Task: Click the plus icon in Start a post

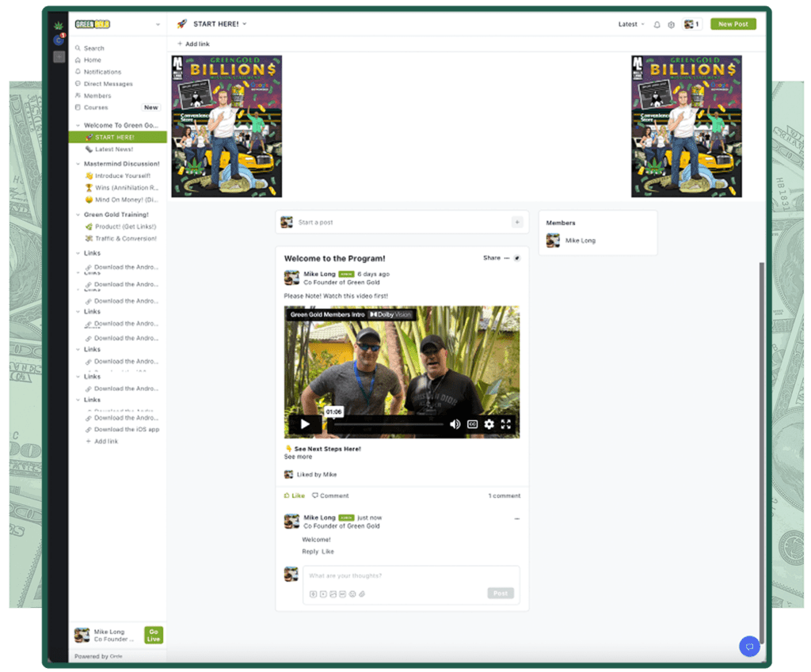Action: point(517,222)
